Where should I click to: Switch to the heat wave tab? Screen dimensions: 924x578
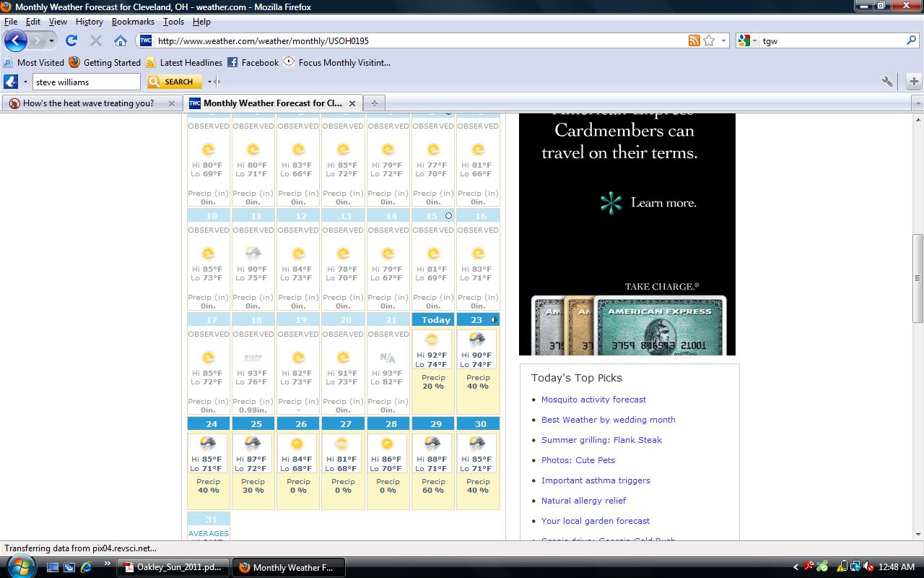tap(88, 103)
